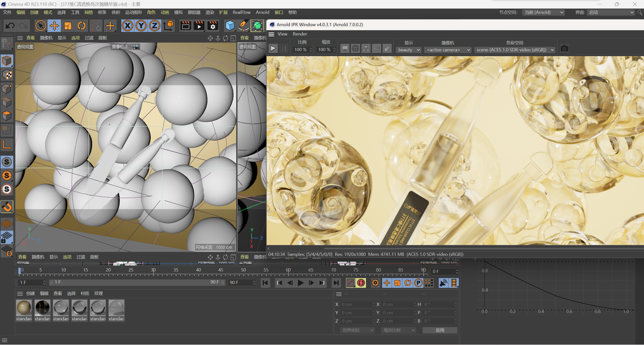Play the timeline animation forward

click(300, 283)
